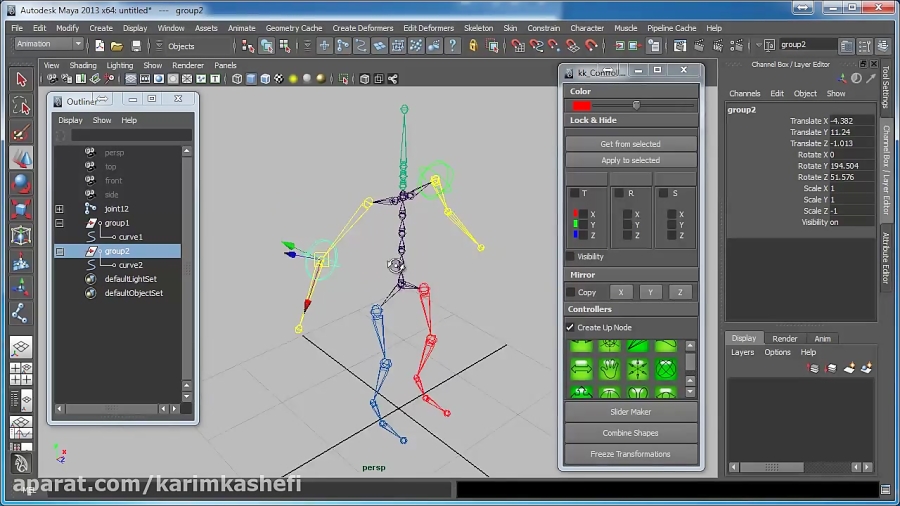Click Apply to selected button
Screen dimensions: 900x506
[x=631, y=160]
